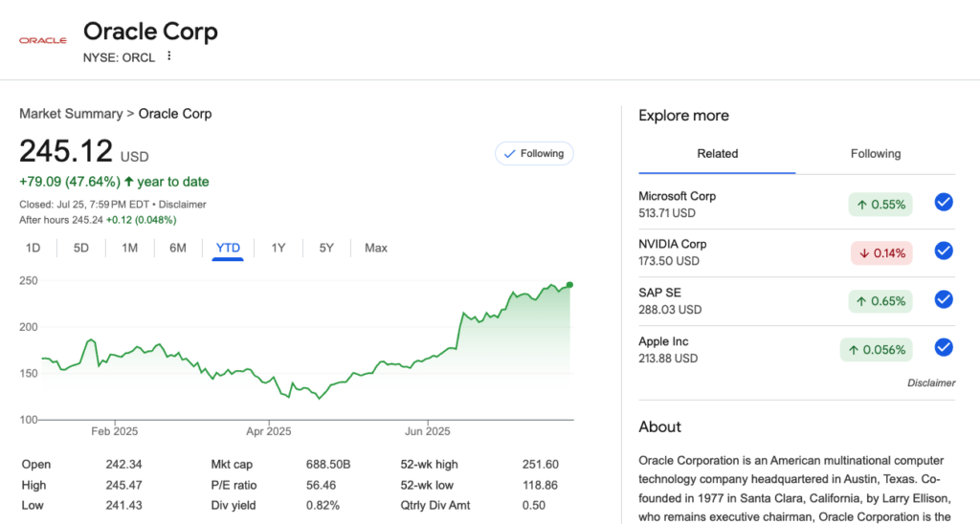Click the +79.09 (47.64%) year to date text

[114, 182]
